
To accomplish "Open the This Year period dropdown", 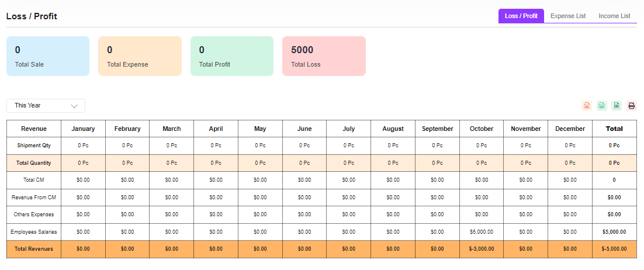I will [x=46, y=106].
